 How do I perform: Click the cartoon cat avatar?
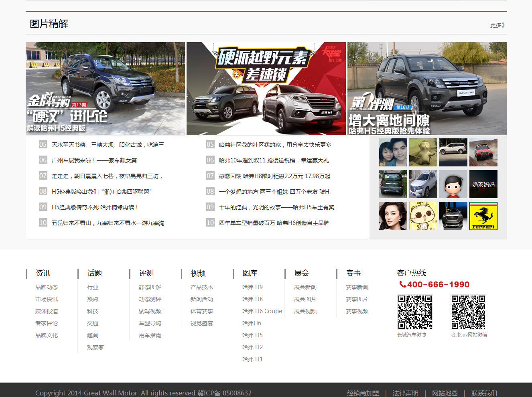[x=423, y=216]
